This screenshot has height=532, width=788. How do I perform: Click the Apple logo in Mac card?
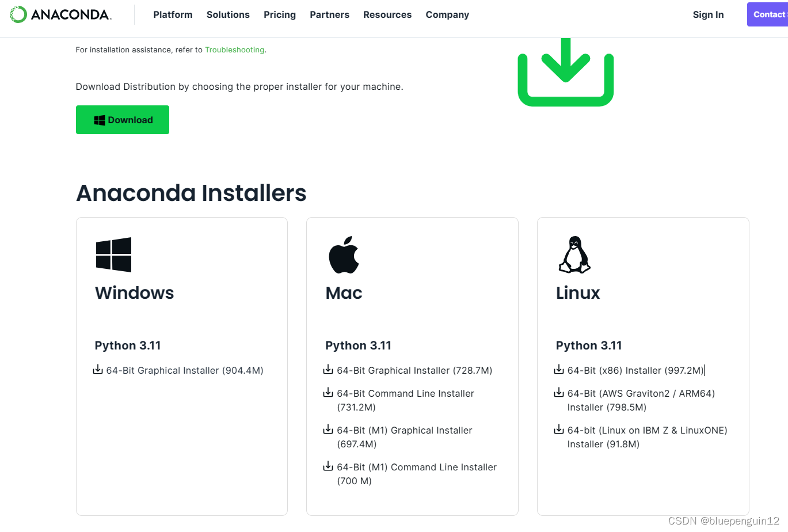[x=344, y=254]
